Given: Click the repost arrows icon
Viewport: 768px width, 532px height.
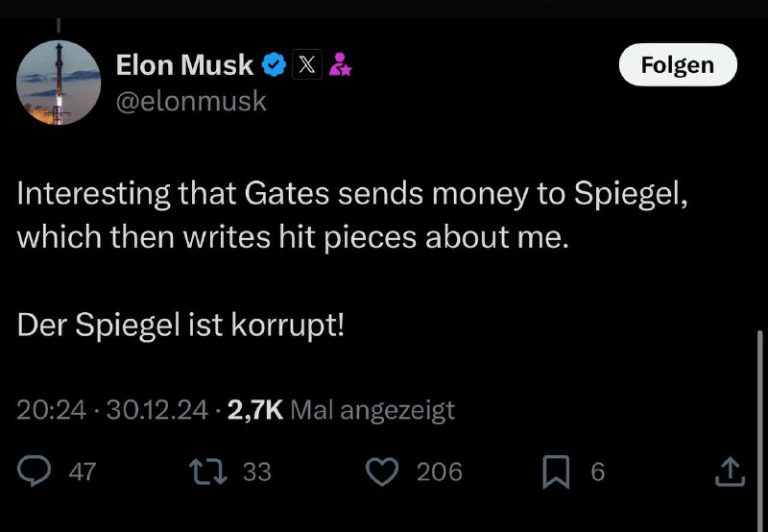Looking at the screenshot, I should (208, 472).
